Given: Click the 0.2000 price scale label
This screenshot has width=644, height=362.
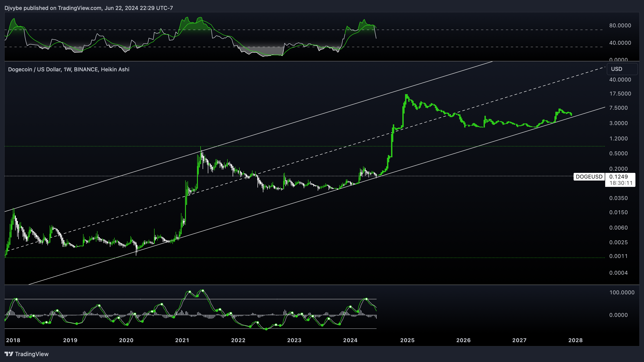Looking at the screenshot, I should point(619,169).
